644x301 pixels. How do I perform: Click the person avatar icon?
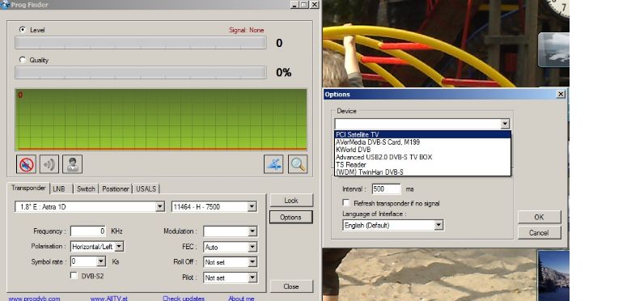point(72,164)
